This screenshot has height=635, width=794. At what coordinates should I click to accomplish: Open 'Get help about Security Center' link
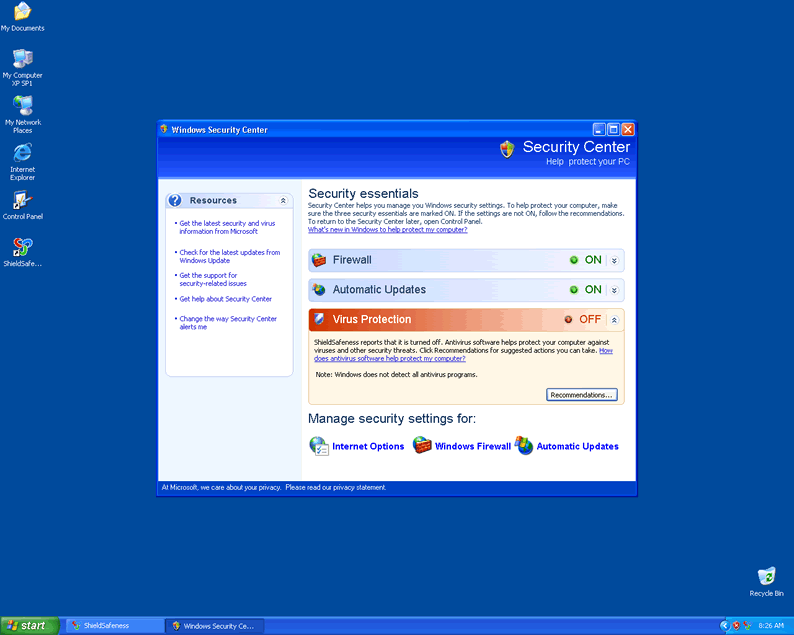tap(225, 299)
